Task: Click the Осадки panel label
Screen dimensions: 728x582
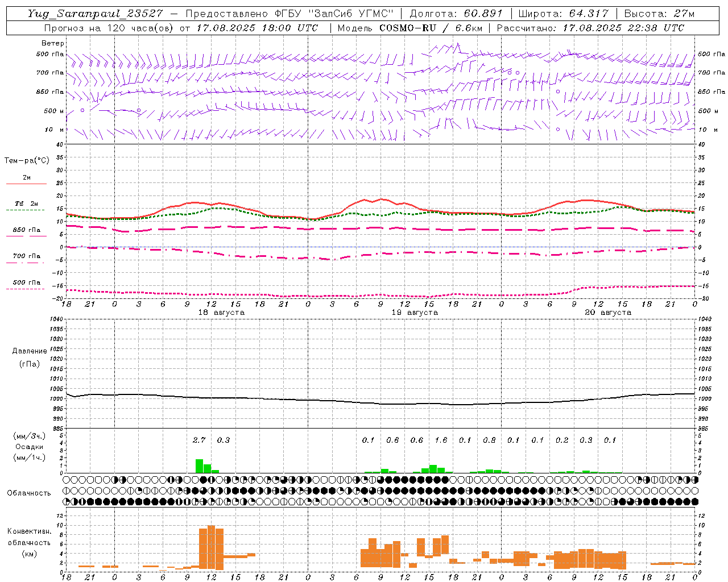Action: (x=29, y=447)
